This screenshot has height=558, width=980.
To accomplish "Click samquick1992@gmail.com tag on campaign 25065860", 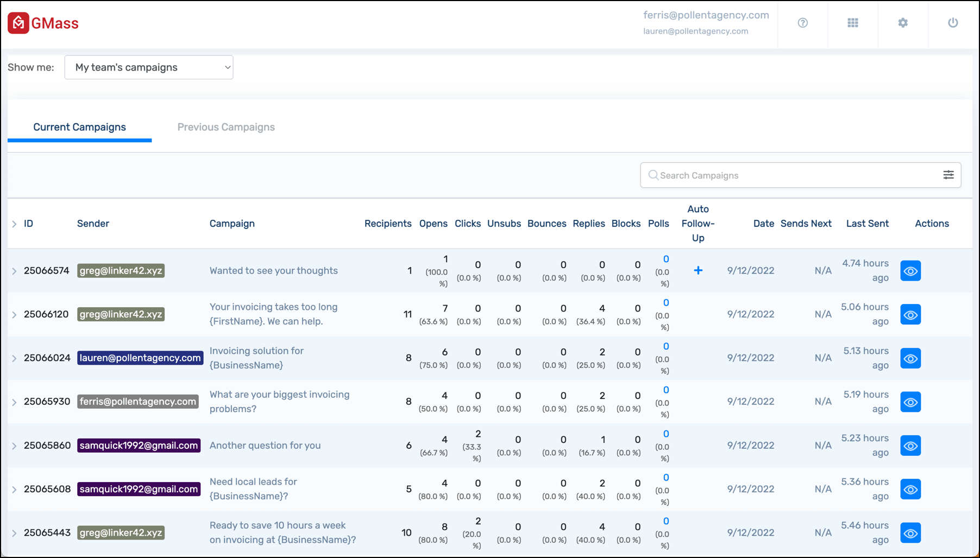I will pos(139,446).
